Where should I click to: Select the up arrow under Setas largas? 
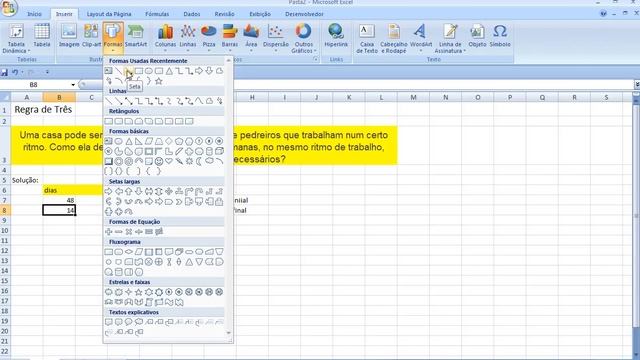[129, 191]
